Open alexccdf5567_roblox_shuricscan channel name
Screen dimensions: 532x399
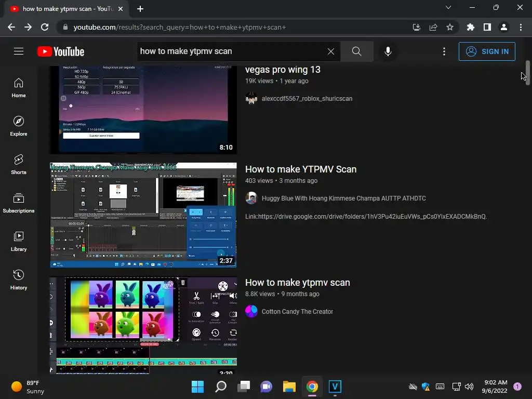pos(307,99)
